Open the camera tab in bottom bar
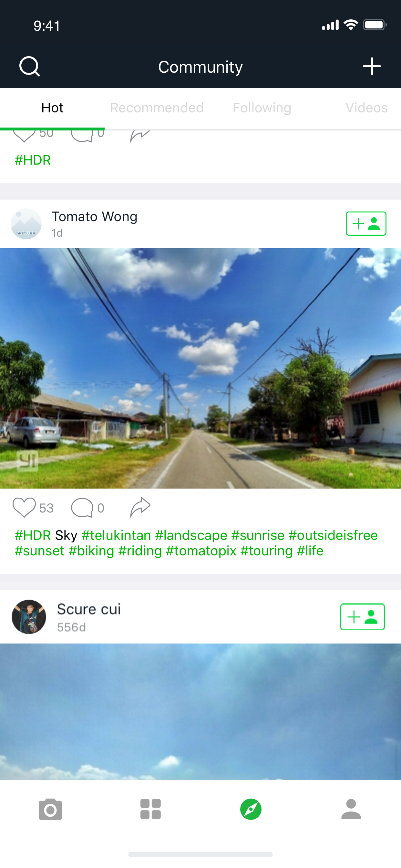The height and width of the screenshot is (868, 401). coord(50,809)
